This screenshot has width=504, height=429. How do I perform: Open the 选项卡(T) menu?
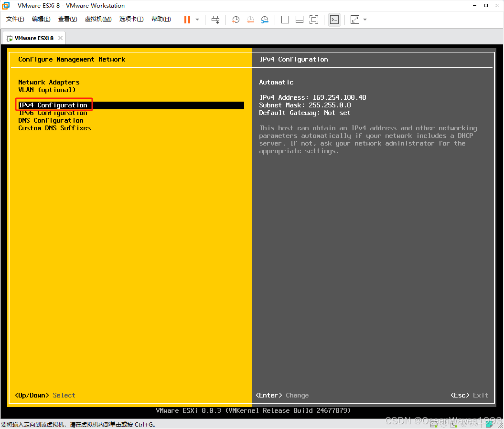[131, 19]
